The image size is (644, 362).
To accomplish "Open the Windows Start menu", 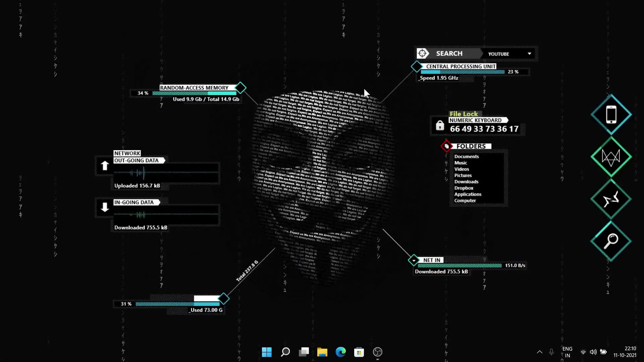I will (x=267, y=352).
